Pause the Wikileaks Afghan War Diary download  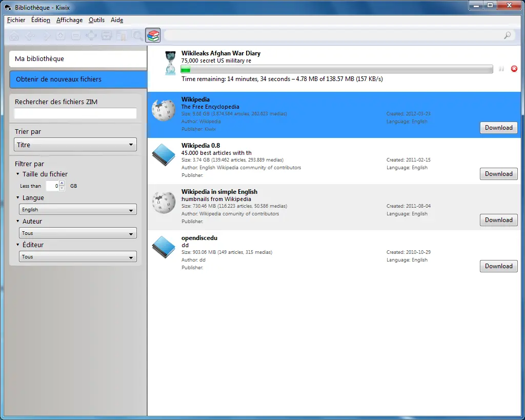click(501, 69)
